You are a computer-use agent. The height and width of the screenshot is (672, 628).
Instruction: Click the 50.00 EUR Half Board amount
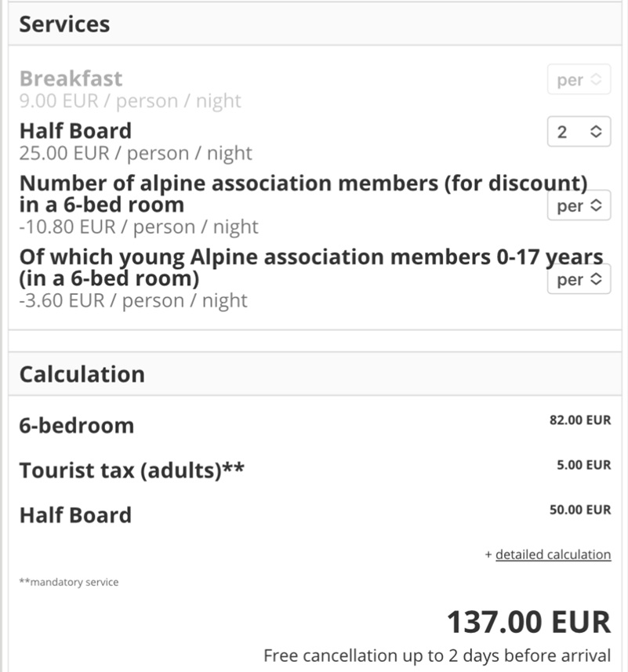tap(579, 510)
